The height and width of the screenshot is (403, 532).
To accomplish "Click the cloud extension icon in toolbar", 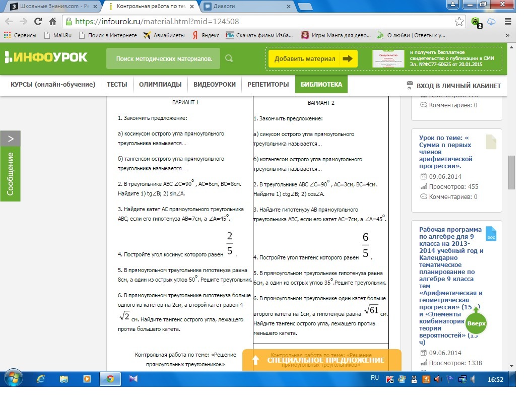I will 491,22.
